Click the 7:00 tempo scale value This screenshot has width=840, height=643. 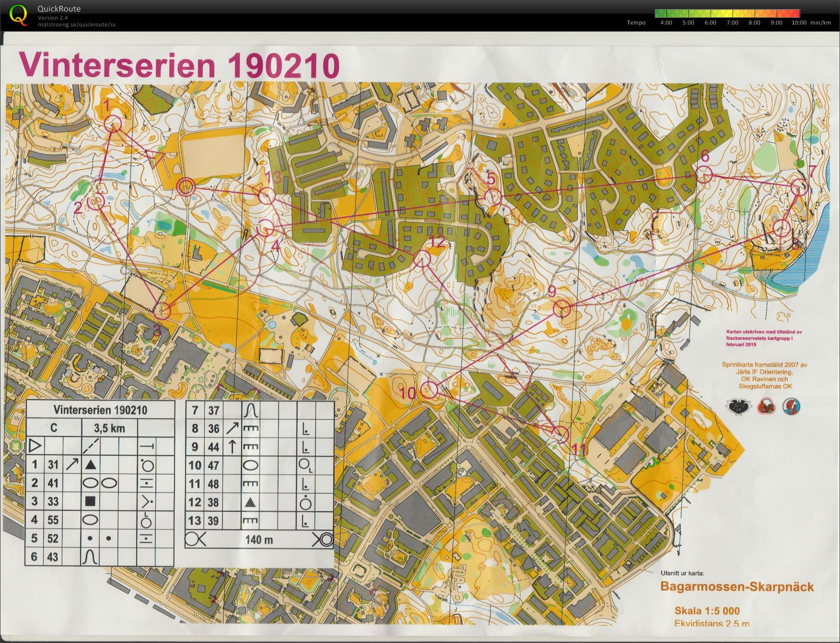click(732, 23)
